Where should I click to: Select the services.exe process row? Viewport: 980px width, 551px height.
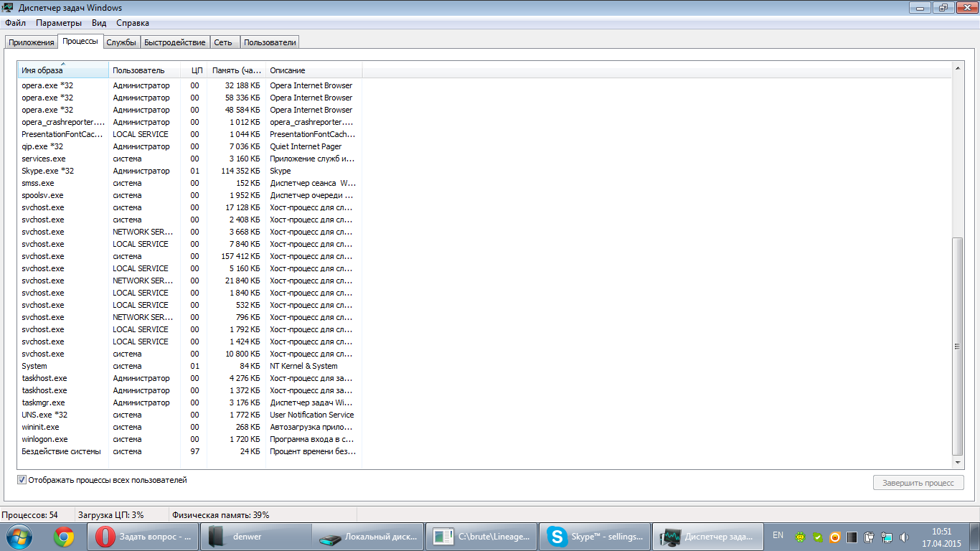click(x=190, y=159)
